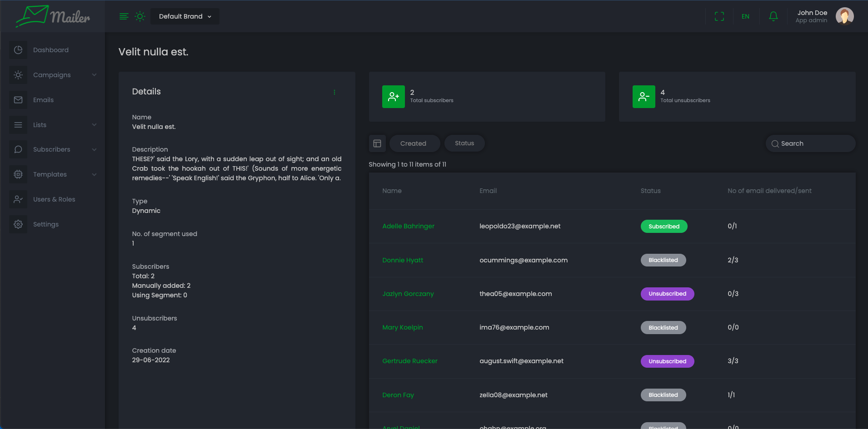This screenshot has height=429, width=868.
Task: Open the Subscribers sidebar item
Action: pyautogui.click(x=52, y=149)
